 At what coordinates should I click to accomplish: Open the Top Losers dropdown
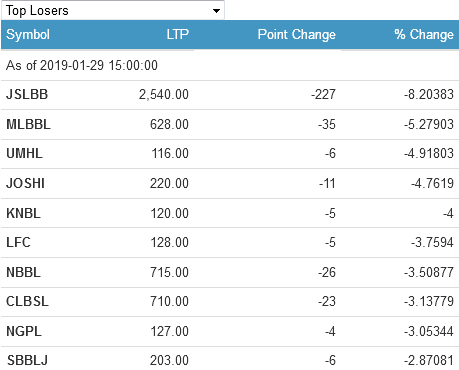113,10
